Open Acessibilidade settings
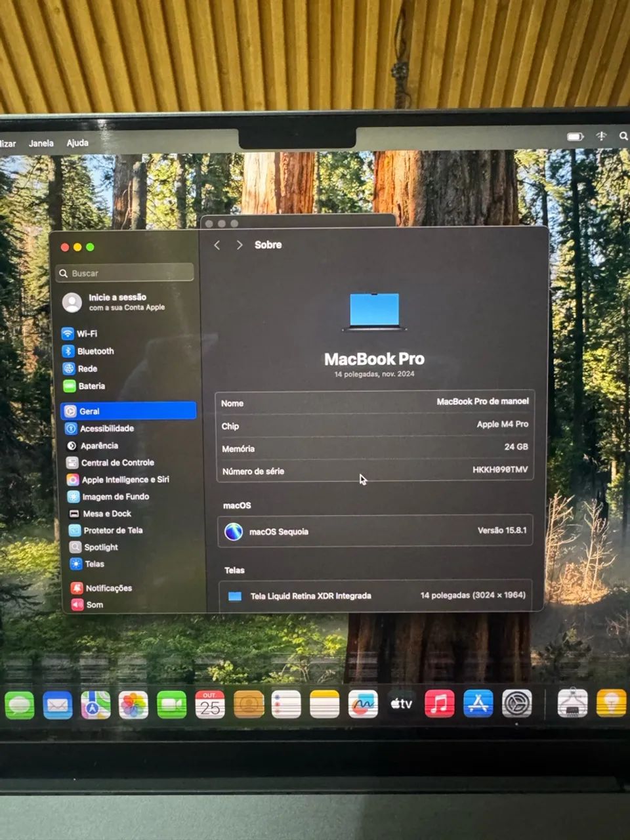The image size is (630, 840). coord(99,429)
